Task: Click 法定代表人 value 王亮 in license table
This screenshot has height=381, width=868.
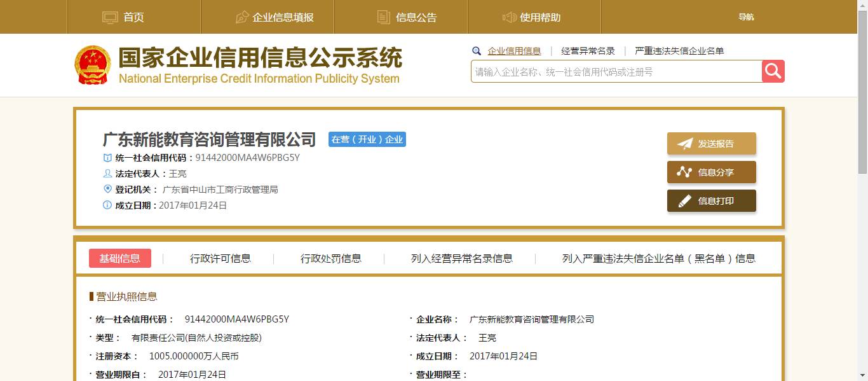Action: coord(487,338)
